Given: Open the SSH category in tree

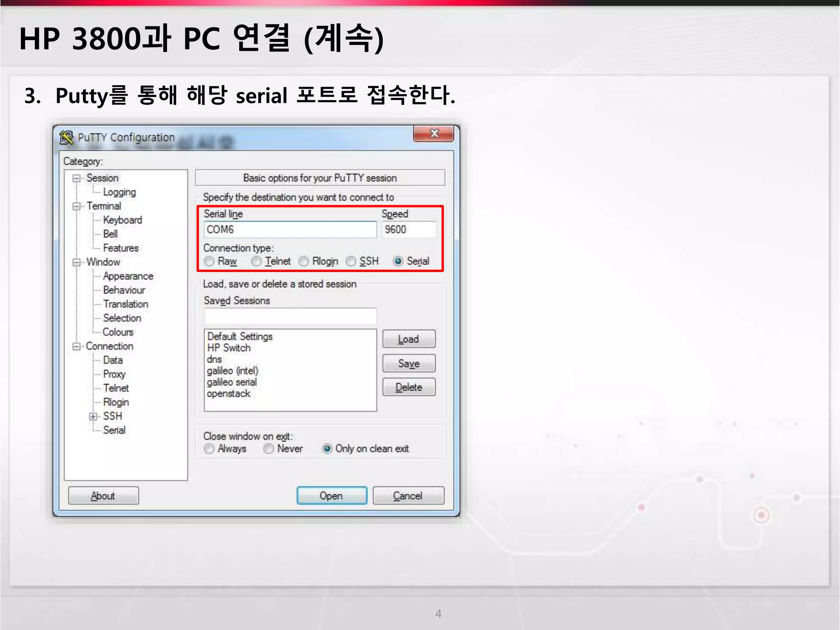Looking at the screenshot, I should 112,416.
